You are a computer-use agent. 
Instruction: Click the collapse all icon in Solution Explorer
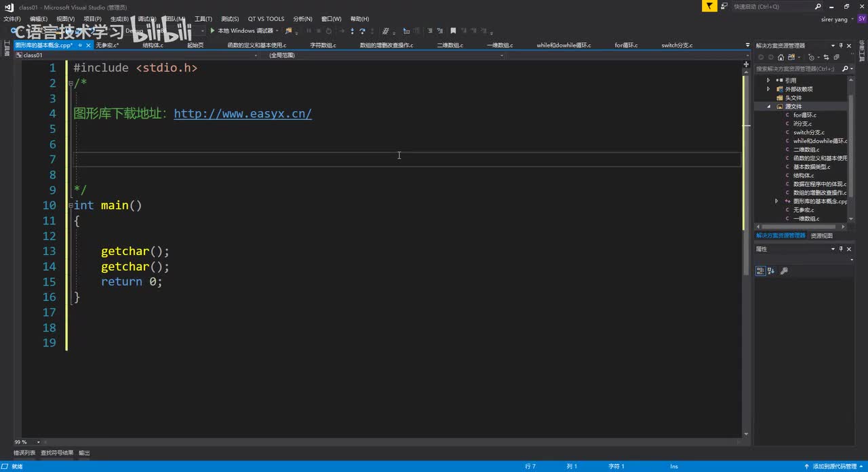point(837,57)
